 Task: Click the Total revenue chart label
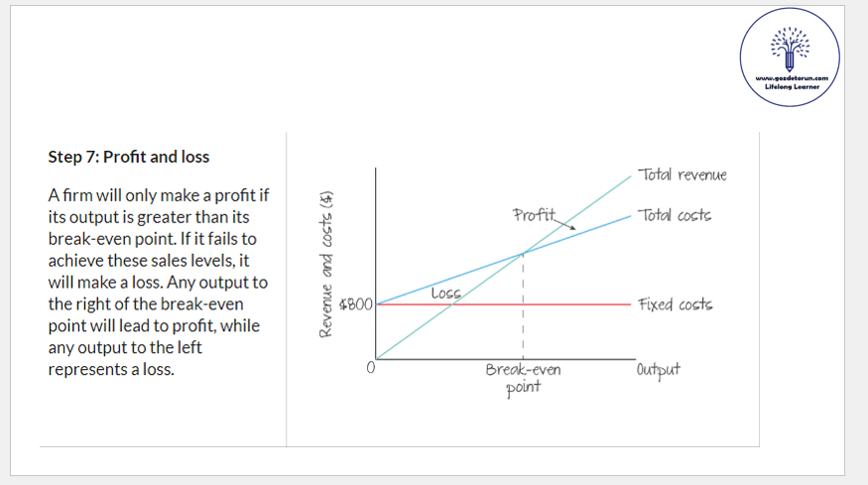[682, 175]
